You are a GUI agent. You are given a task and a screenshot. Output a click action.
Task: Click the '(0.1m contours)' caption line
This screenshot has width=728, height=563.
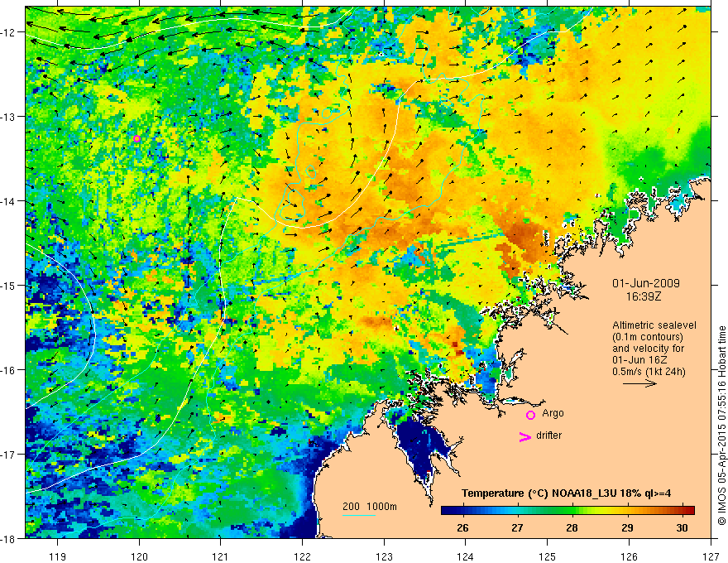[648, 337]
